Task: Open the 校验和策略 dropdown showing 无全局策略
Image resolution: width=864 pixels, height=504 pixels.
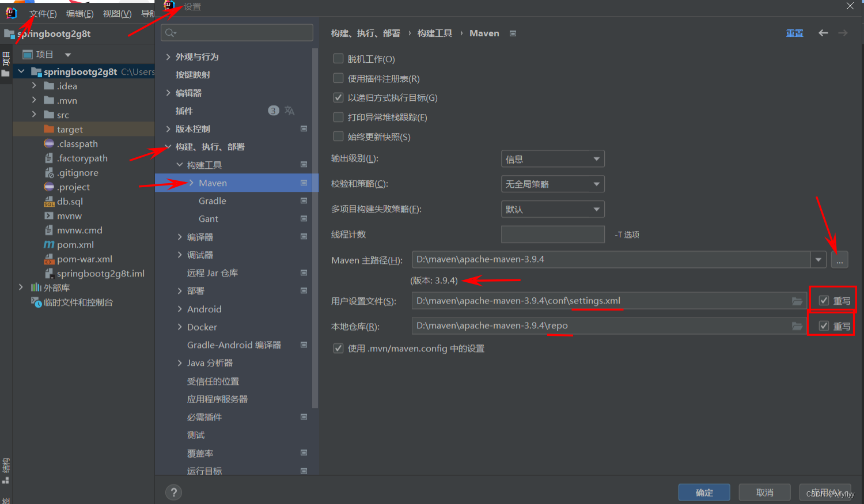Action: pos(552,184)
